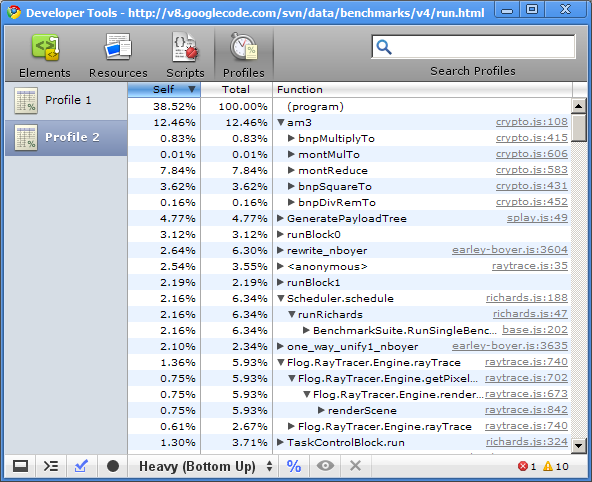Viewport: 592px width, 482px height.
Task: Expand the bnpDivRemTo row
Action: (291, 202)
